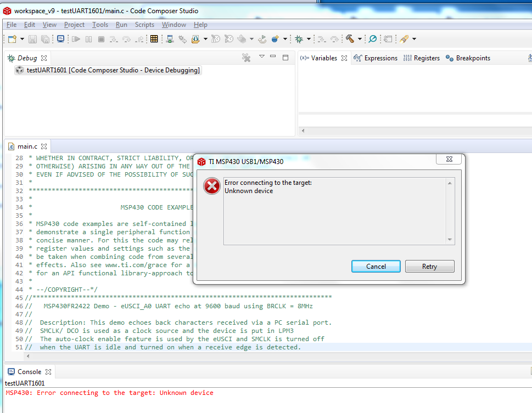Open the Tools menu
This screenshot has height=413, width=532.
[x=100, y=25]
